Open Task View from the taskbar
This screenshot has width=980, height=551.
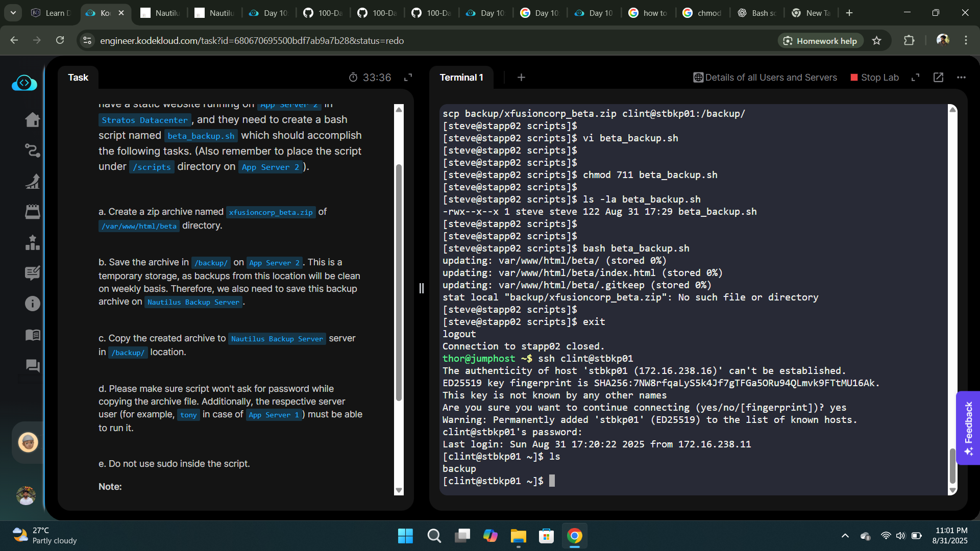[462, 536]
